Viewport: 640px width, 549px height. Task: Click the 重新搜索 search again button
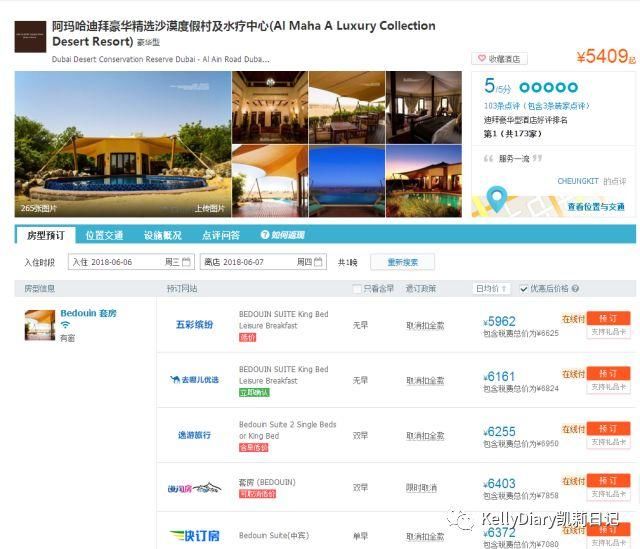(402, 262)
